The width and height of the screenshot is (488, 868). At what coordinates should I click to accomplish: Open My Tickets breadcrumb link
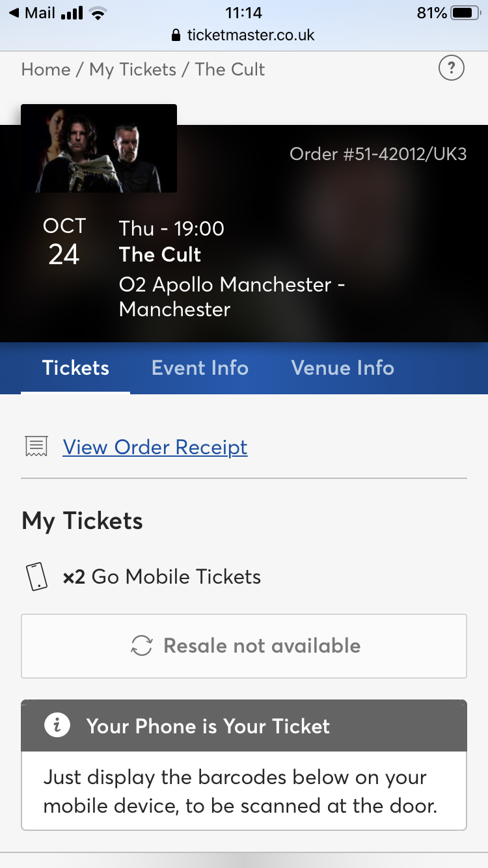coord(133,70)
